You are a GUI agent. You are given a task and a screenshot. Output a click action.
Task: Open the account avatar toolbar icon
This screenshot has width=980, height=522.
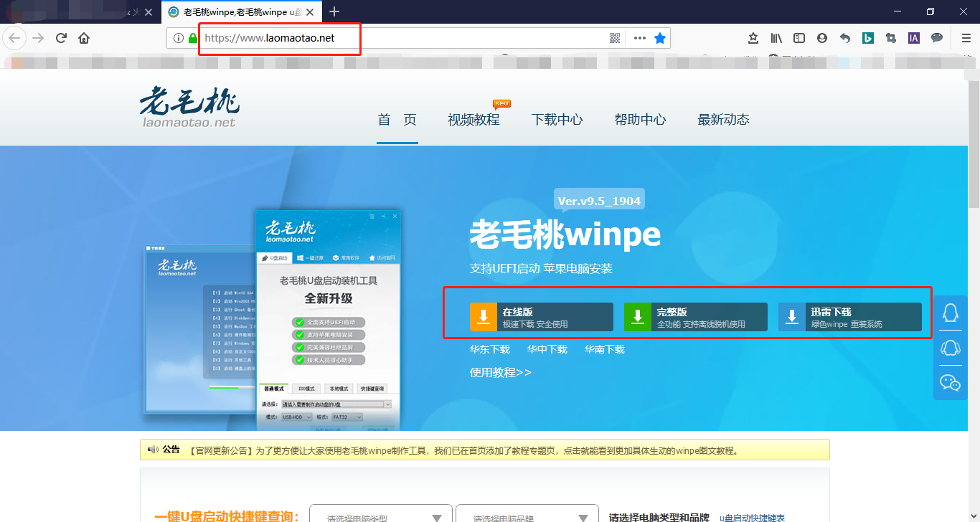point(822,38)
